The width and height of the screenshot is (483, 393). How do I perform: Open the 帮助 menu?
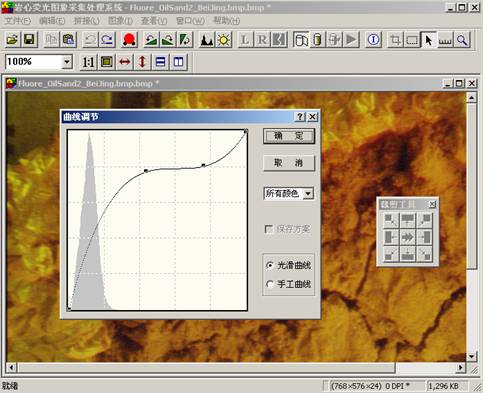pyautogui.click(x=226, y=21)
